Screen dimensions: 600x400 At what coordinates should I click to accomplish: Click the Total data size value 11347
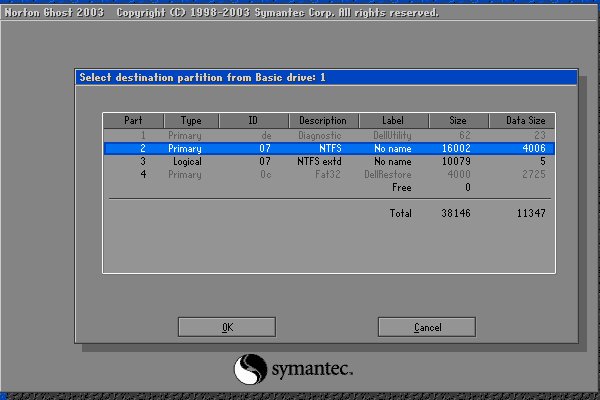(528, 213)
